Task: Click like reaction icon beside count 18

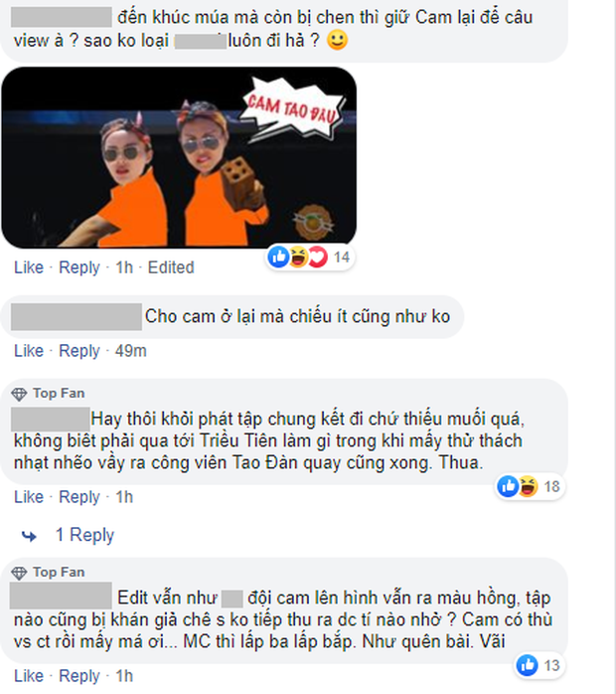Action: 508,486
